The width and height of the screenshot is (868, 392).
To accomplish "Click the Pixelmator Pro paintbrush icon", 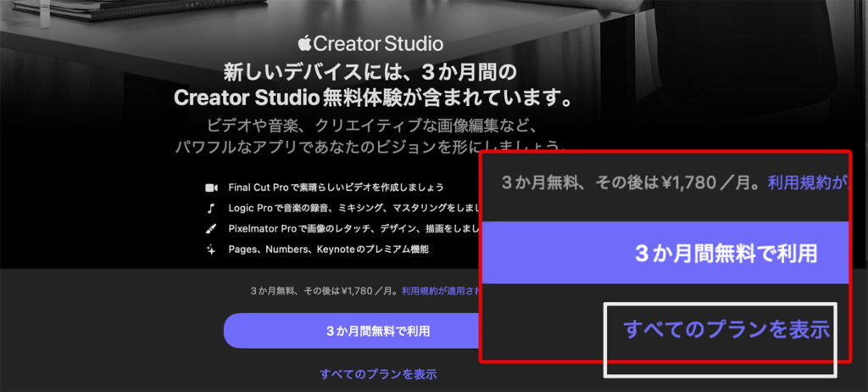I will (211, 229).
